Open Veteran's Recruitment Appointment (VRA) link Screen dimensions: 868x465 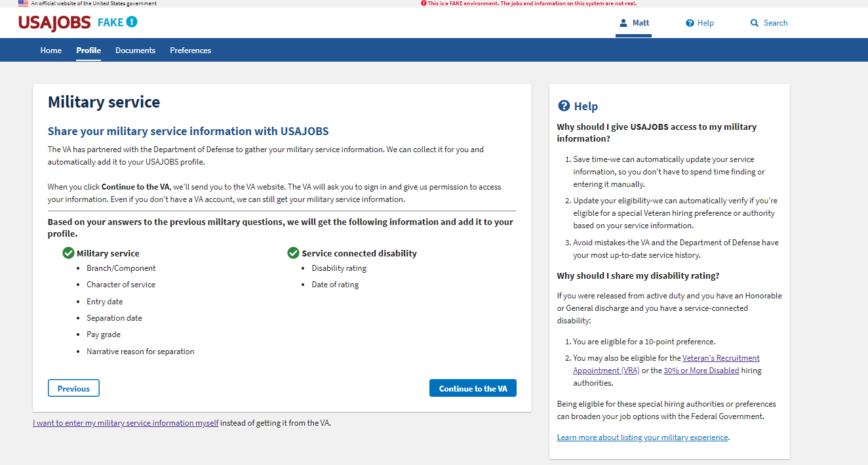coord(666,364)
